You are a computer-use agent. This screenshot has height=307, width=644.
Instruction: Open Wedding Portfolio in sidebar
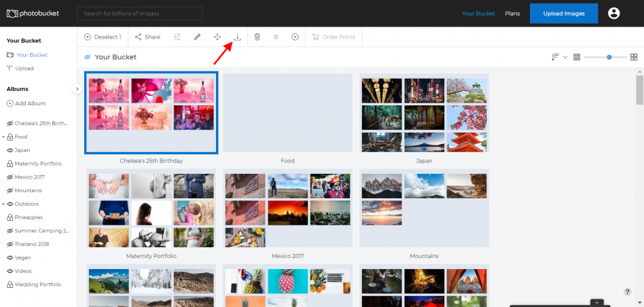(38, 285)
